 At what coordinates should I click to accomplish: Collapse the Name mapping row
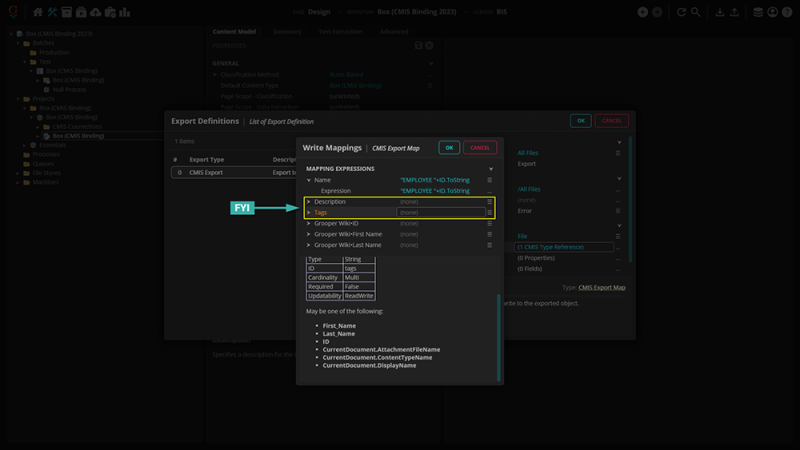click(x=309, y=180)
